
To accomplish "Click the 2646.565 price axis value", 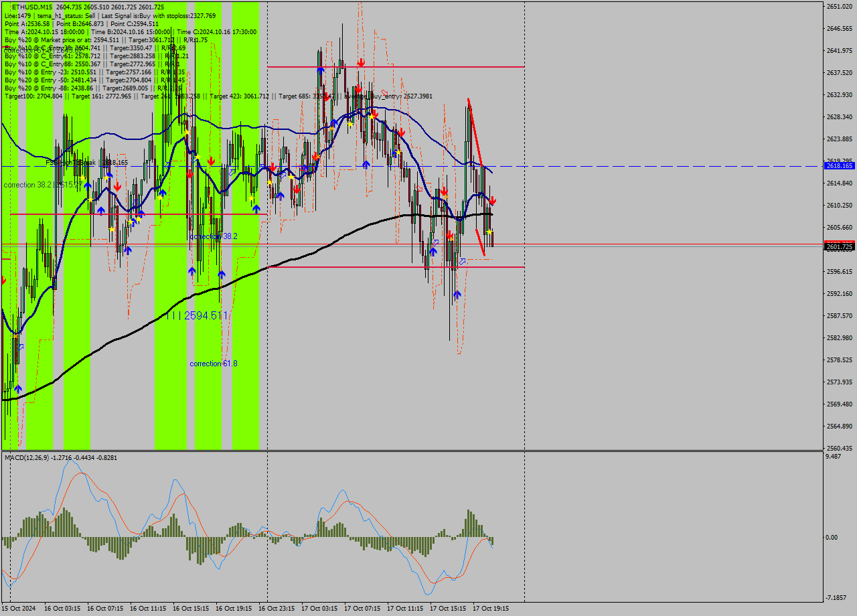I will click(x=839, y=28).
